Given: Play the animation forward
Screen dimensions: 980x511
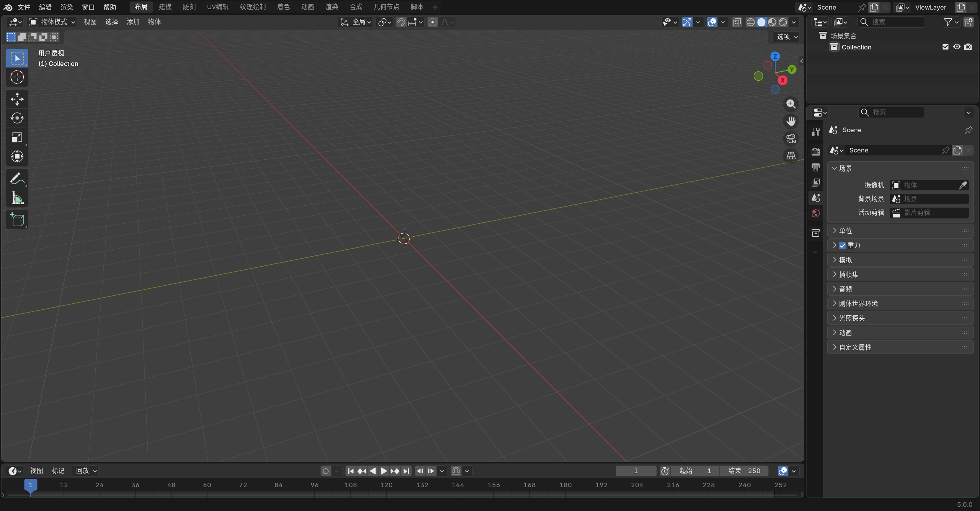Looking at the screenshot, I should pos(384,471).
